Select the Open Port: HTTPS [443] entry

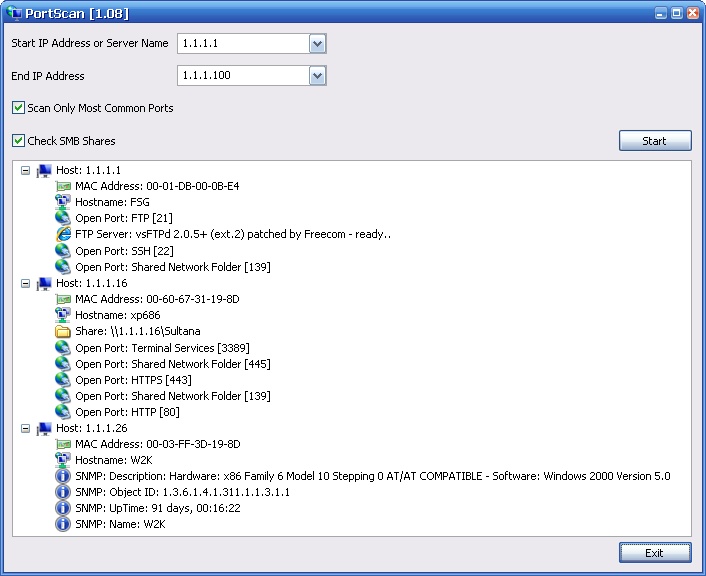coord(133,380)
